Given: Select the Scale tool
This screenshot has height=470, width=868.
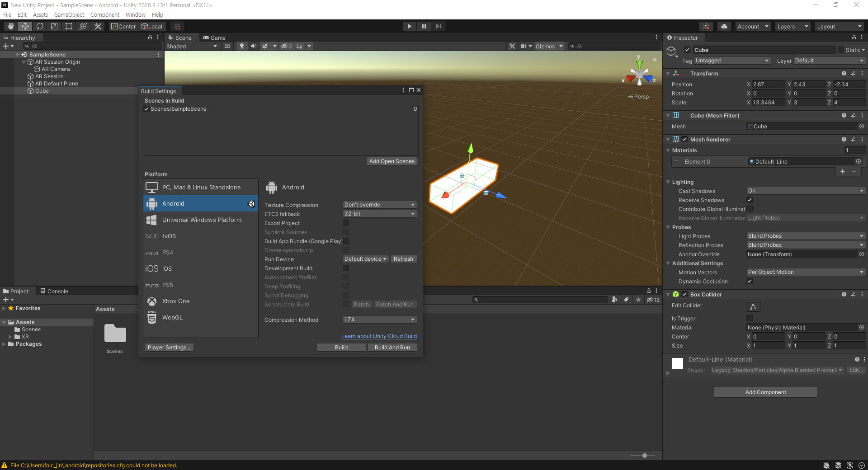Looking at the screenshot, I should click(x=54, y=26).
